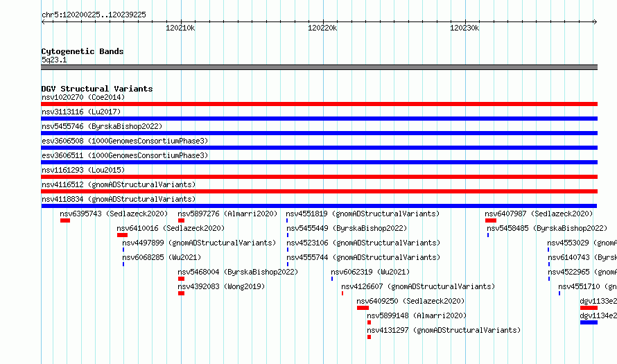Click red marker under nsv4131297

369,337
